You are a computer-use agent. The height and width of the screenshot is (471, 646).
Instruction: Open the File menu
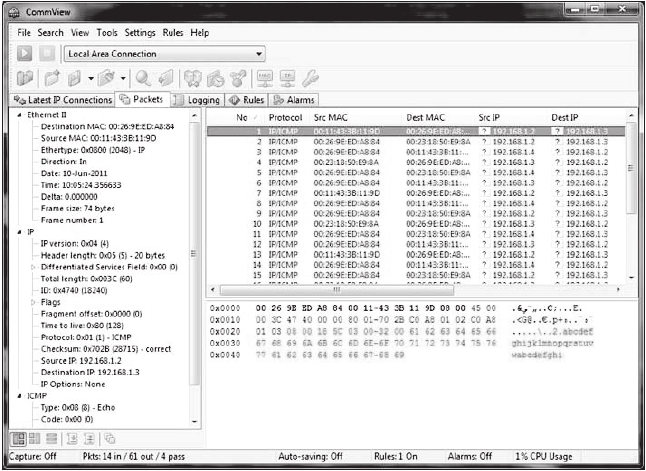pos(24,33)
